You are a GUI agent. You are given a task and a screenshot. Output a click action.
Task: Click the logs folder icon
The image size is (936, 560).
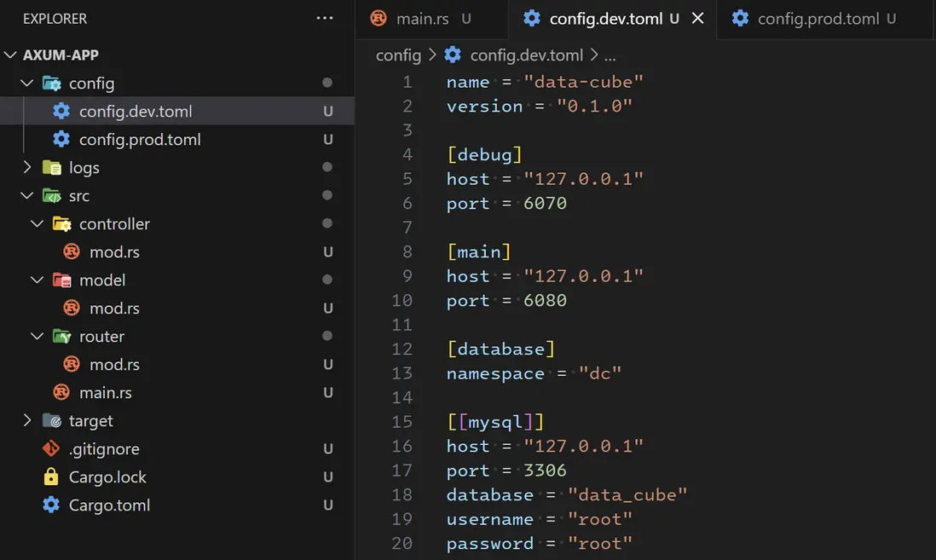coord(51,168)
